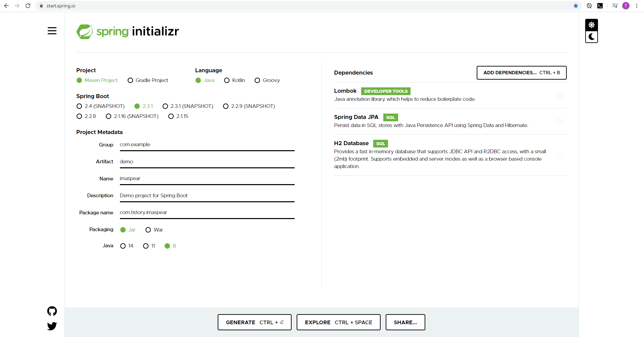The image size is (644, 337).
Task: Choose Kotlin language
Action: 234,80
